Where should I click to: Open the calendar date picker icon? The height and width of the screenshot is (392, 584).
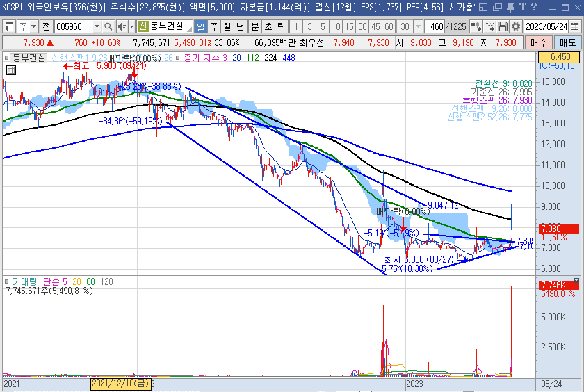coord(575,26)
